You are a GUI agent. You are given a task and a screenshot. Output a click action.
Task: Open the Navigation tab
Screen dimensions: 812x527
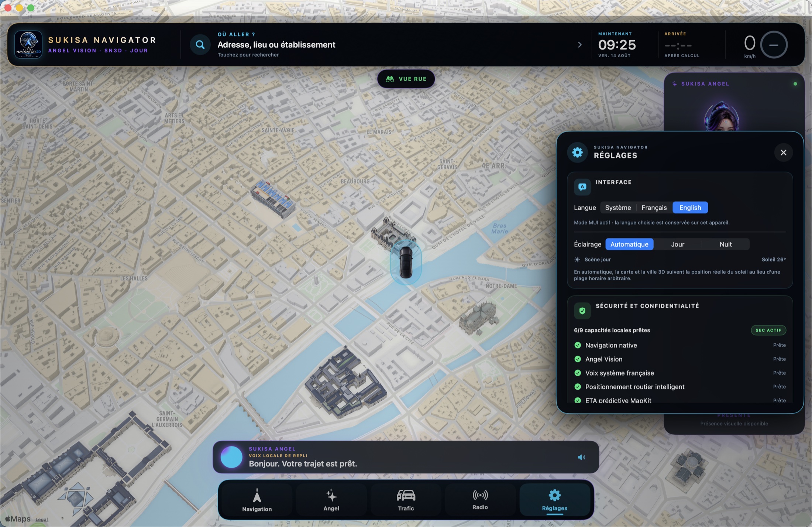257,500
